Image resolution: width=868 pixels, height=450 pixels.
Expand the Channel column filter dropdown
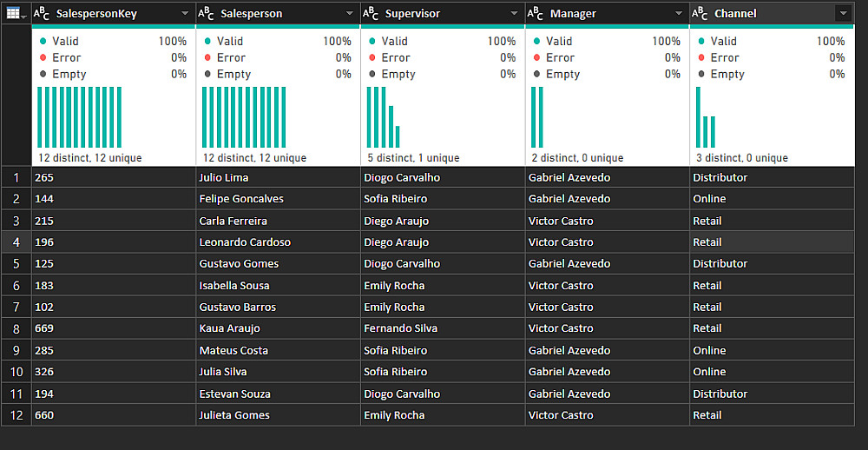pyautogui.click(x=843, y=14)
